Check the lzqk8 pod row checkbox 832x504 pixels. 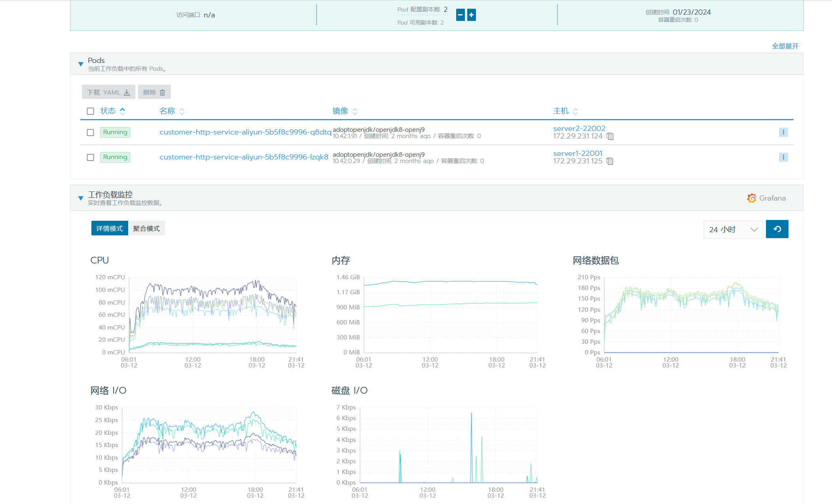pos(91,157)
